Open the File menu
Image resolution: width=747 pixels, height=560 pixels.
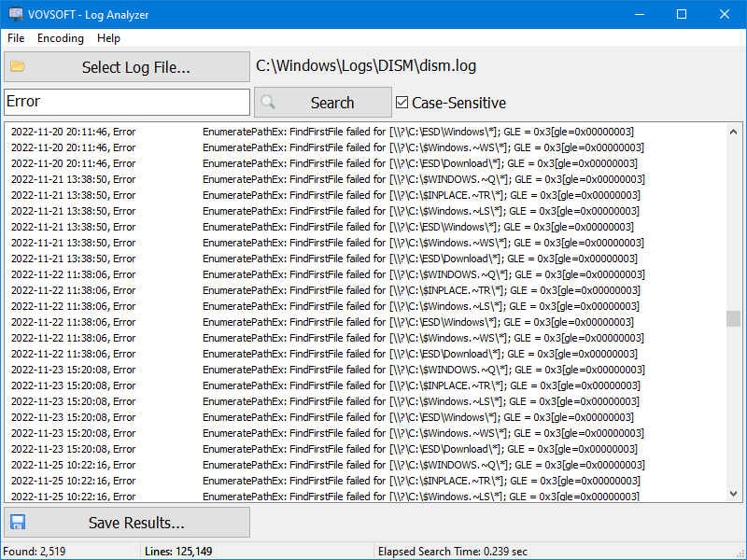(15, 38)
